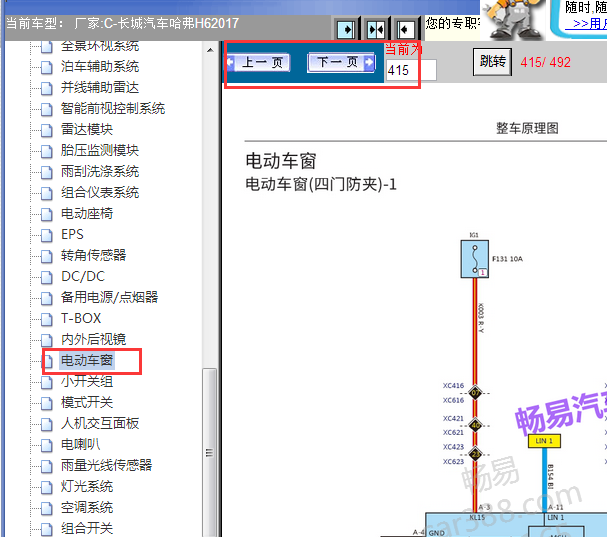Open 空调系统 tree entry

tap(87, 507)
